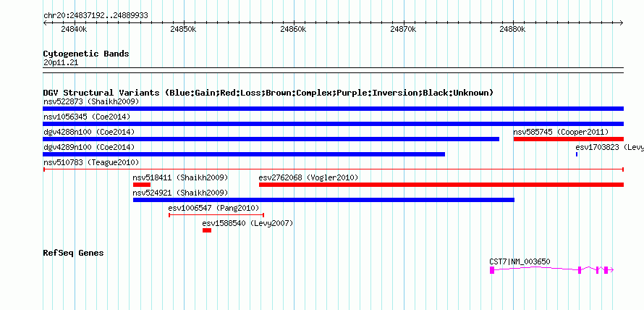Image resolution: width=644 pixels, height=310 pixels.
Task: Open the nsv524921 (Shaikh2009) label
Action: coord(180,193)
